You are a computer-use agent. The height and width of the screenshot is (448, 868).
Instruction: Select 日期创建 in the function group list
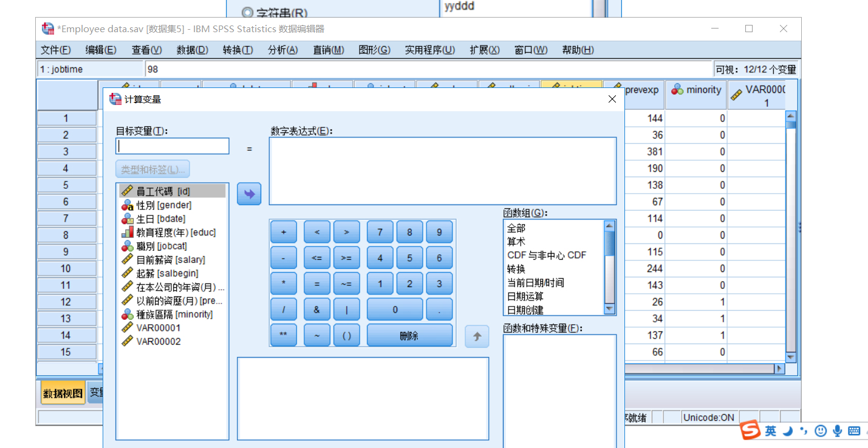526,310
